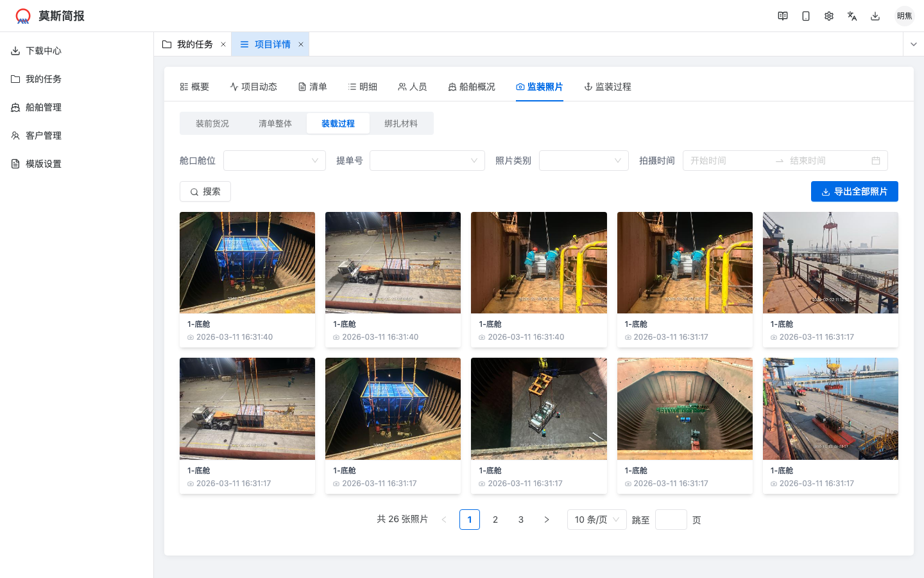
Task: Open settings via the gear icon
Action: tap(829, 15)
